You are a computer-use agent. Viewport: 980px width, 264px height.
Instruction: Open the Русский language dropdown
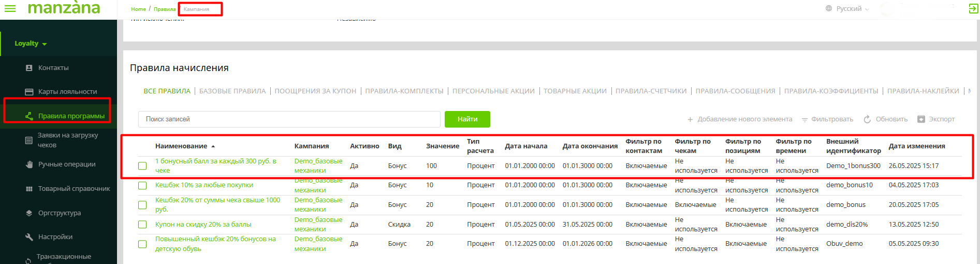click(x=849, y=9)
